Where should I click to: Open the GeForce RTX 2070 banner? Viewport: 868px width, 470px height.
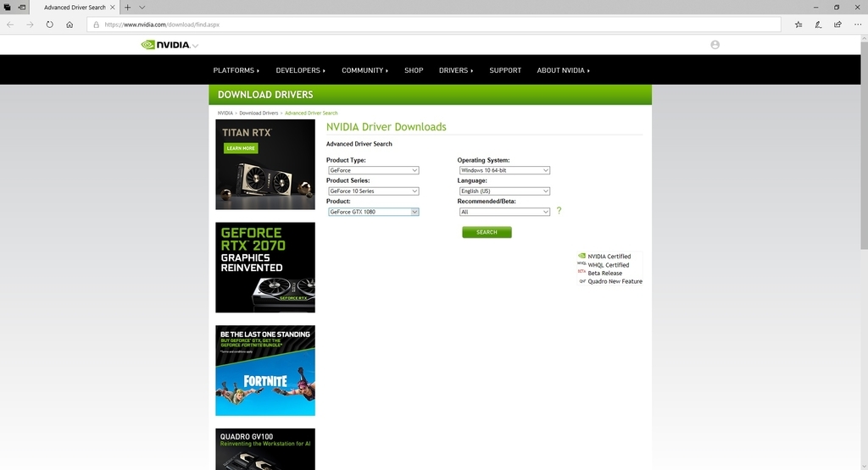265,268
